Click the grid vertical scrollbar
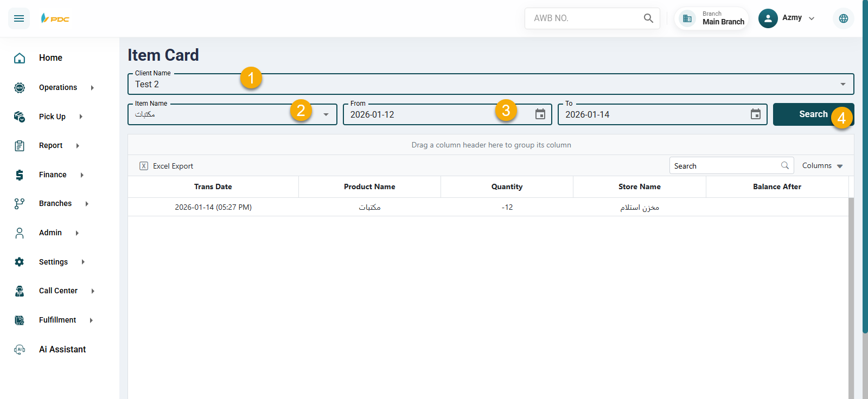The height and width of the screenshot is (399, 868). click(x=851, y=298)
